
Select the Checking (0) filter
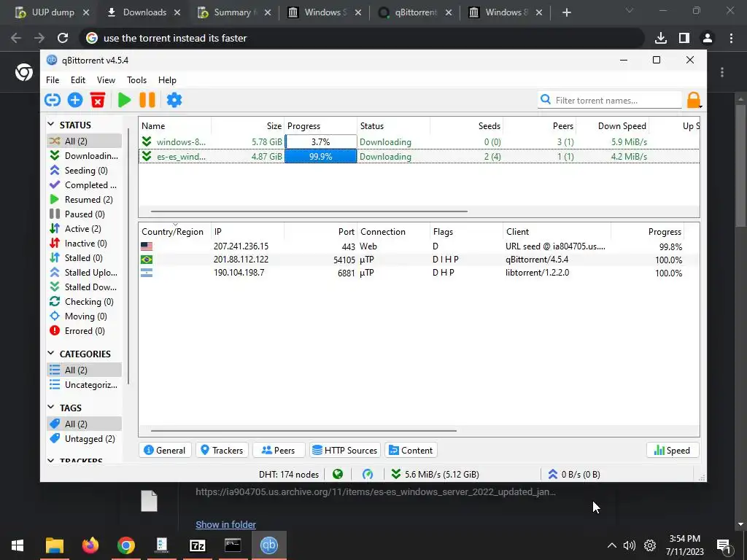point(85,301)
